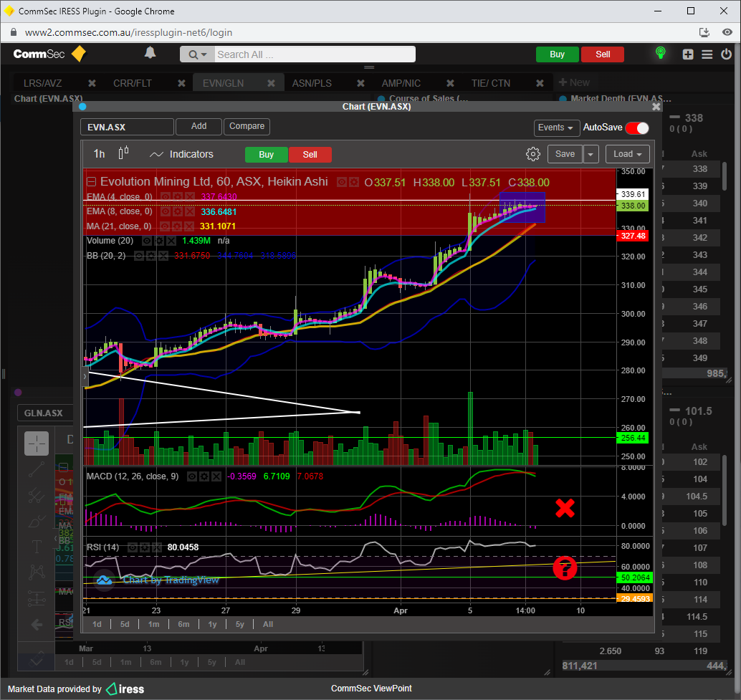
Task: Open dropdown arrow beside Save button
Action: (591, 154)
